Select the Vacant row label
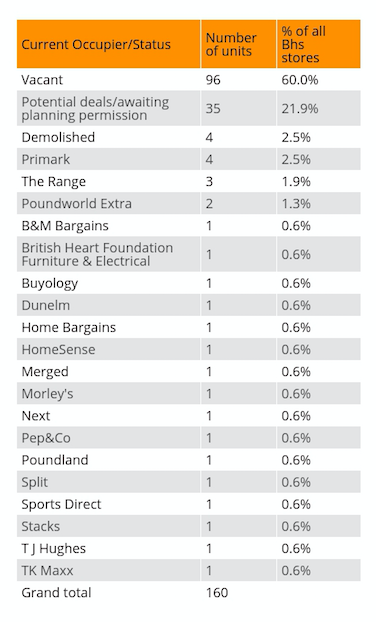 pyautogui.click(x=42, y=80)
